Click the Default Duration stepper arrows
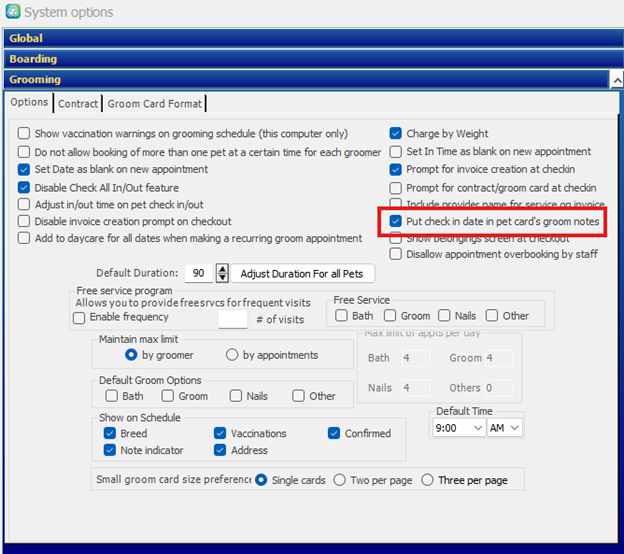 pos(222,273)
